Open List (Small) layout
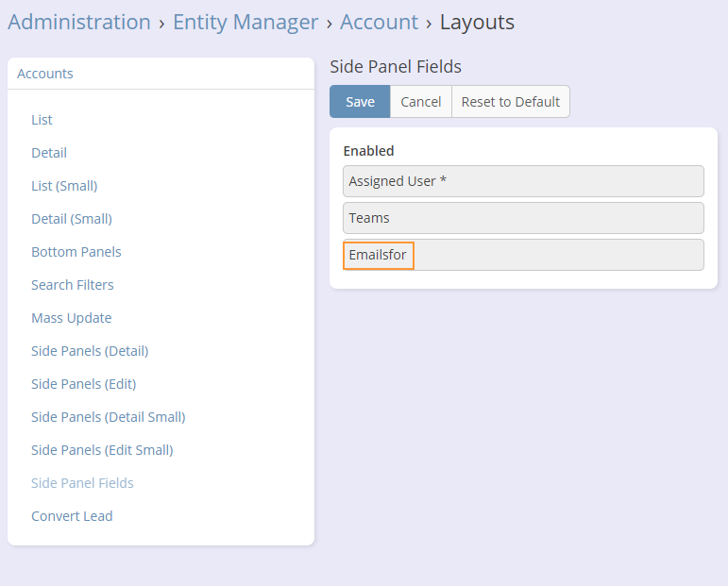This screenshot has width=728, height=586. tap(64, 186)
